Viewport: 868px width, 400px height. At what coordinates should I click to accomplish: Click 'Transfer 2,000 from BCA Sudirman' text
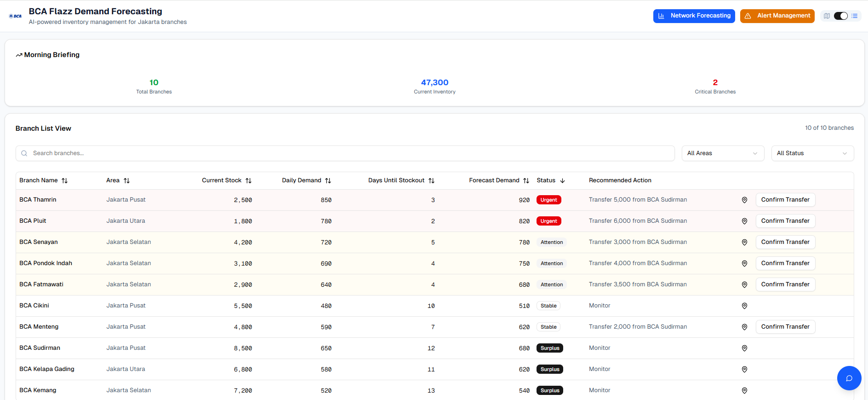click(x=638, y=327)
